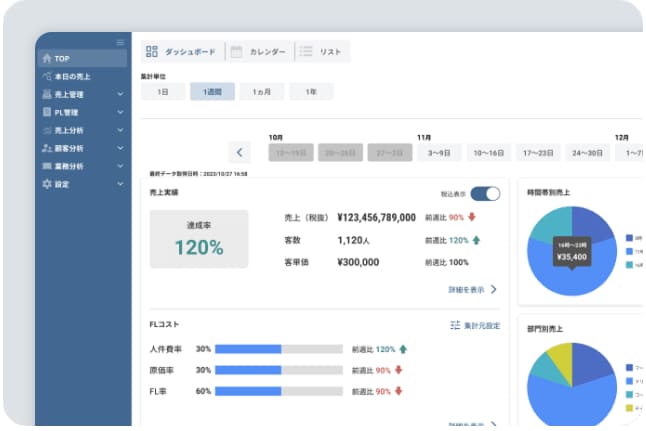Click the green up arrow beside 客数 120%
The image size is (646, 431).
click(x=476, y=240)
